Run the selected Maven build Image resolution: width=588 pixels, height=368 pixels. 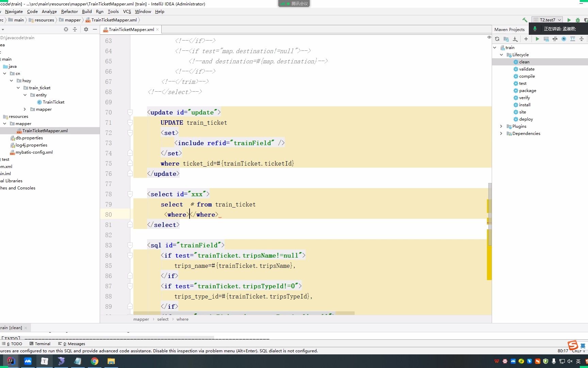pyautogui.click(x=537, y=39)
